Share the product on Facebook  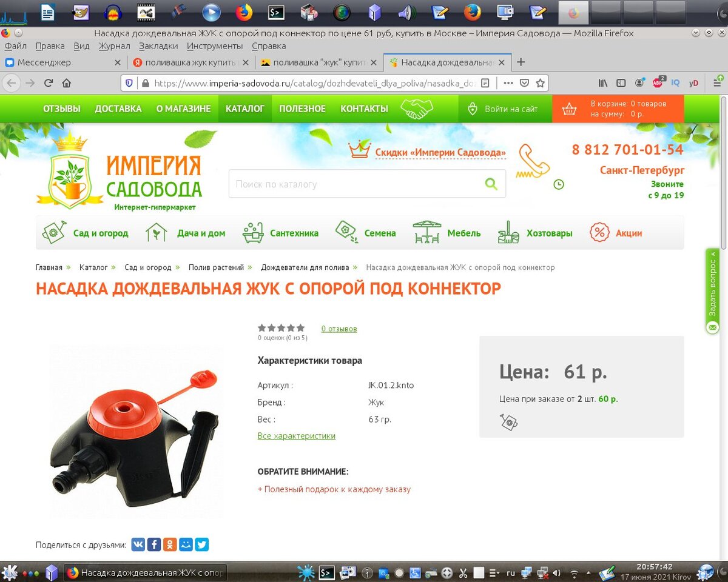tap(154, 544)
